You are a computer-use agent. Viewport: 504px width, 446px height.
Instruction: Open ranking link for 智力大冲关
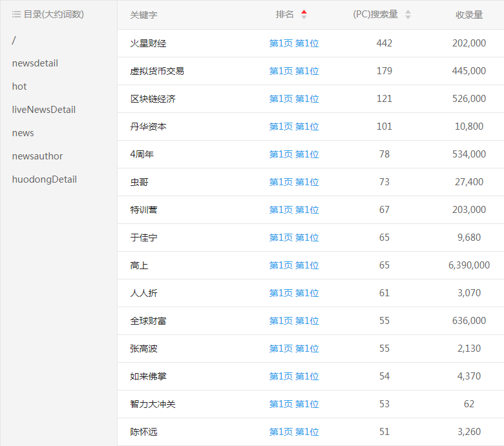point(294,404)
